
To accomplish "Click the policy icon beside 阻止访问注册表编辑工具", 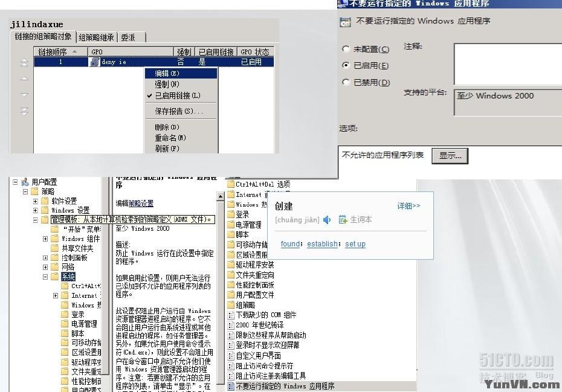I will tap(231, 376).
